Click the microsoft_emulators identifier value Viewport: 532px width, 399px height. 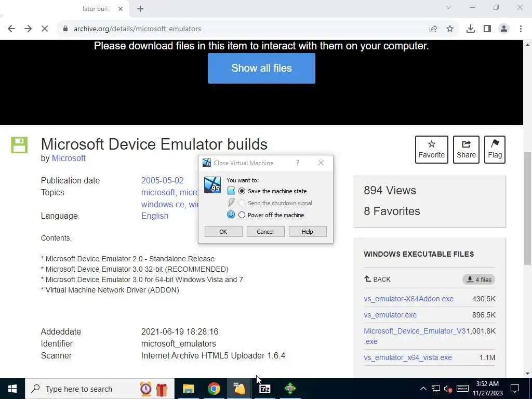(x=179, y=344)
